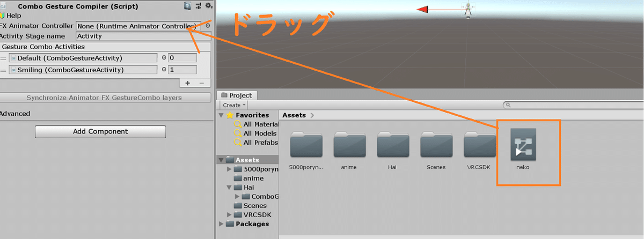
Task: Click the FX Animator Controller object picker circle
Action: pos(208,26)
